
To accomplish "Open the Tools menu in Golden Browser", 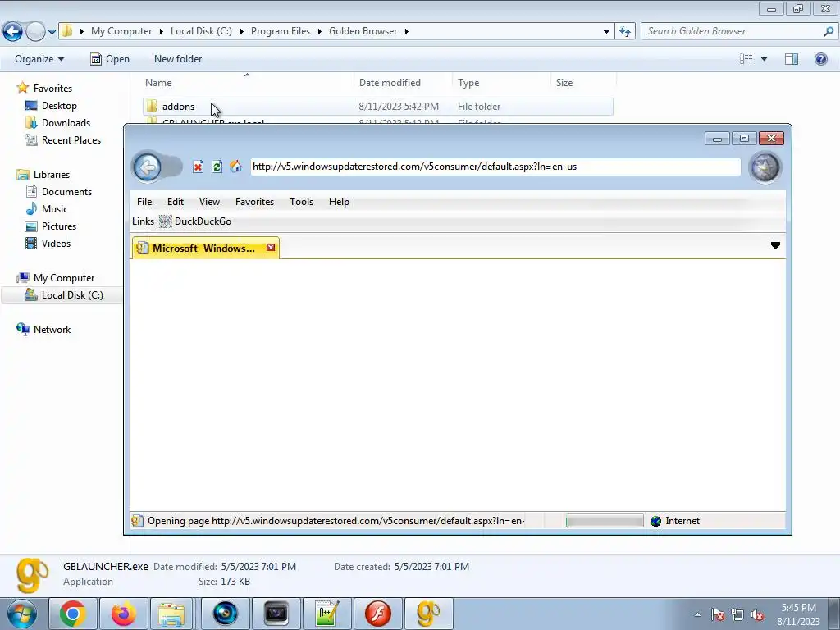I will (x=301, y=202).
